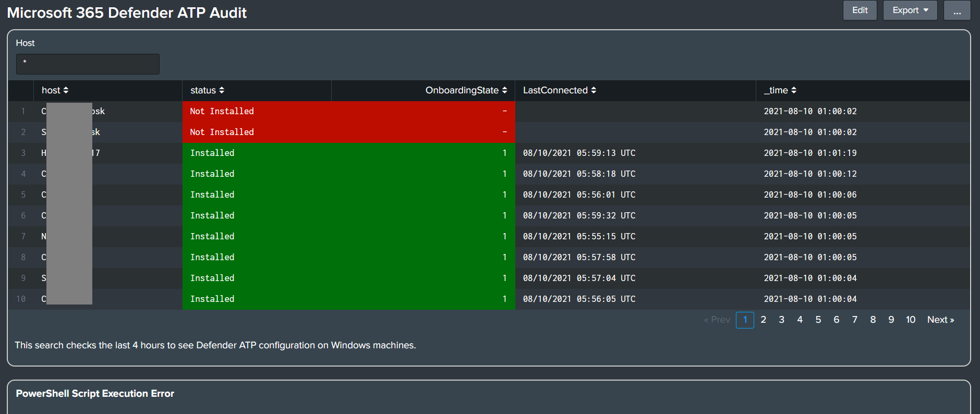
Task: Go to results page 2
Action: click(x=764, y=320)
